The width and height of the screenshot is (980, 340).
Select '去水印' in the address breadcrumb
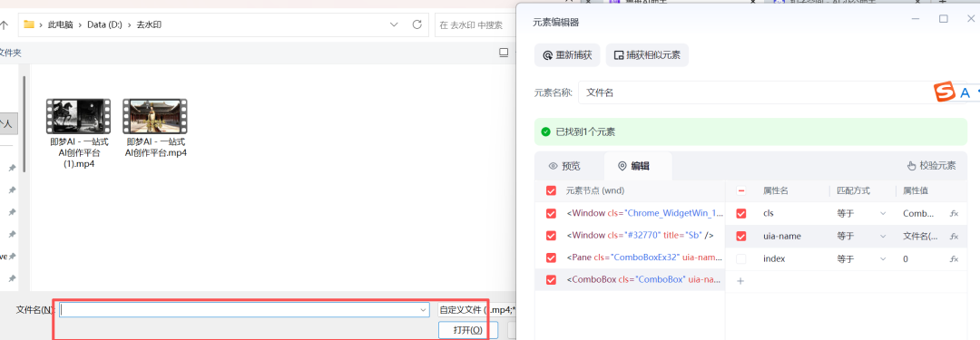(150, 25)
